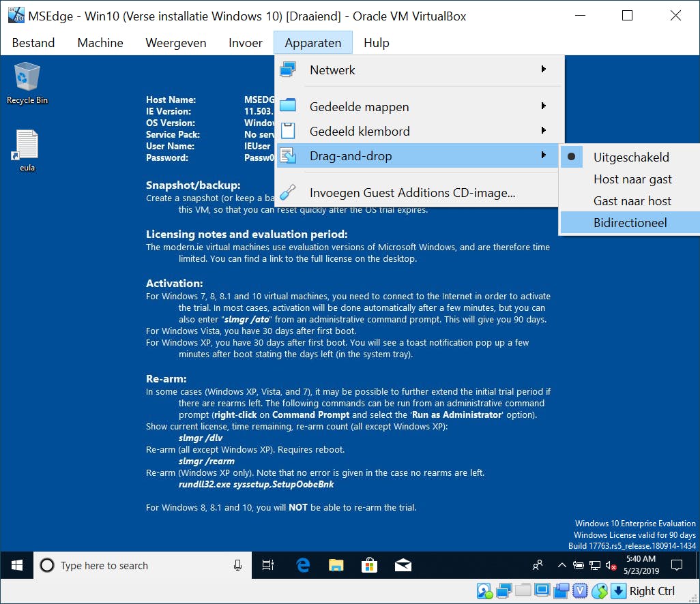Expand the Drag-and-drop submenu arrow
This screenshot has width=700, height=604.
point(543,155)
